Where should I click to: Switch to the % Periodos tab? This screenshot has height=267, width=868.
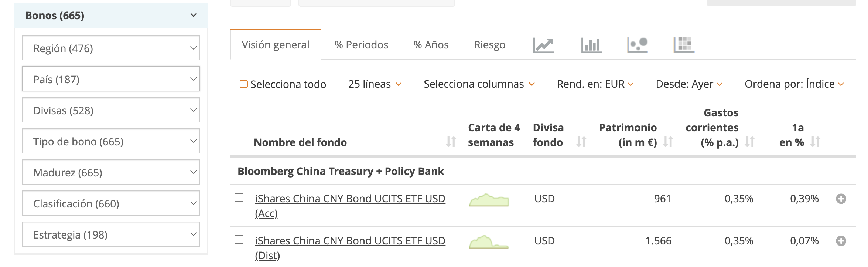click(361, 45)
